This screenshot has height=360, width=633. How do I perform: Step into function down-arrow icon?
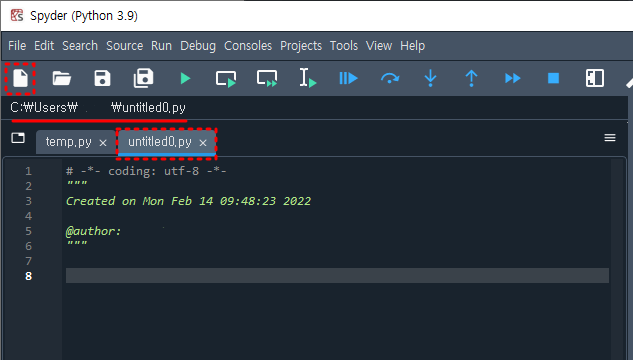coord(430,78)
